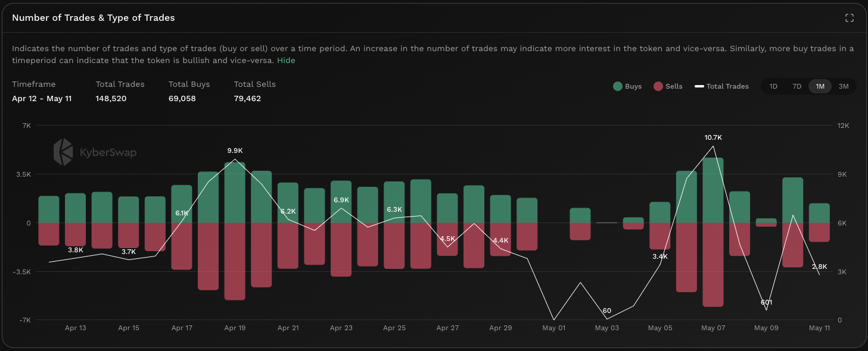Click the tallest green buy bar on May 07
Viewport: 868px width, 351px height.
[x=713, y=190]
